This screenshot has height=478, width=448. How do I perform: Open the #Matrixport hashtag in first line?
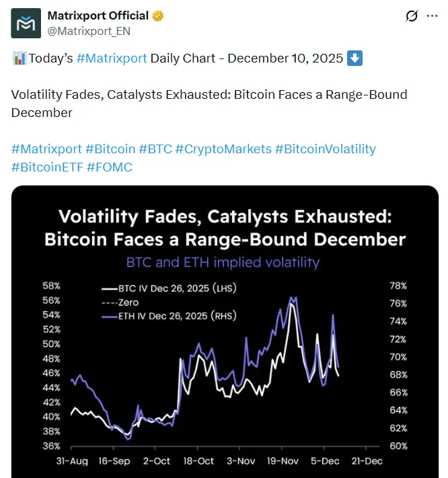[x=112, y=58]
